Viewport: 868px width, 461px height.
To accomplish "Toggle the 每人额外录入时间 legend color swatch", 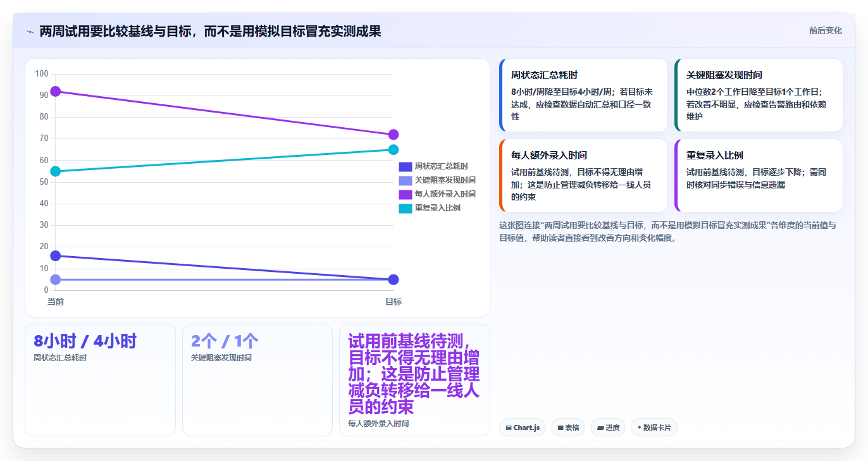I will coord(405,194).
